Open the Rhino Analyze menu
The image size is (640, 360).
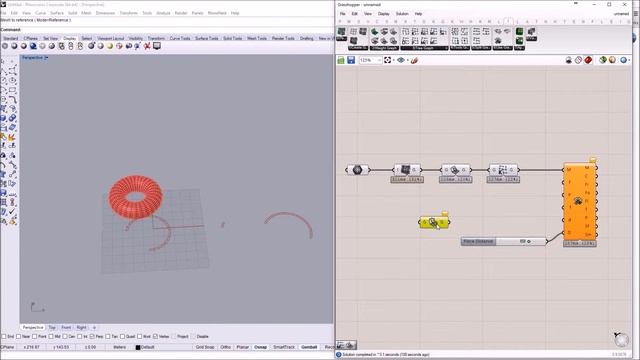(x=163, y=13)
